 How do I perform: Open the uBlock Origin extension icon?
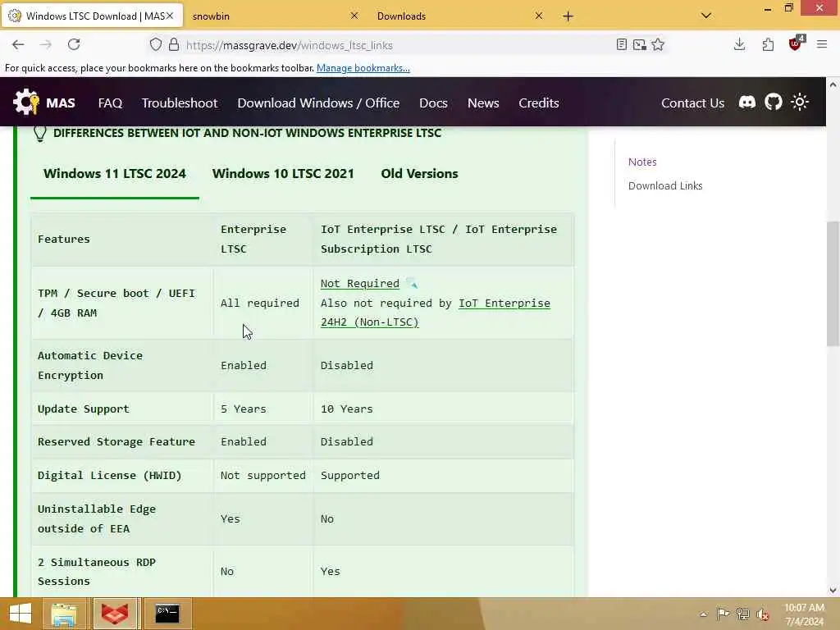coord(796,44)
